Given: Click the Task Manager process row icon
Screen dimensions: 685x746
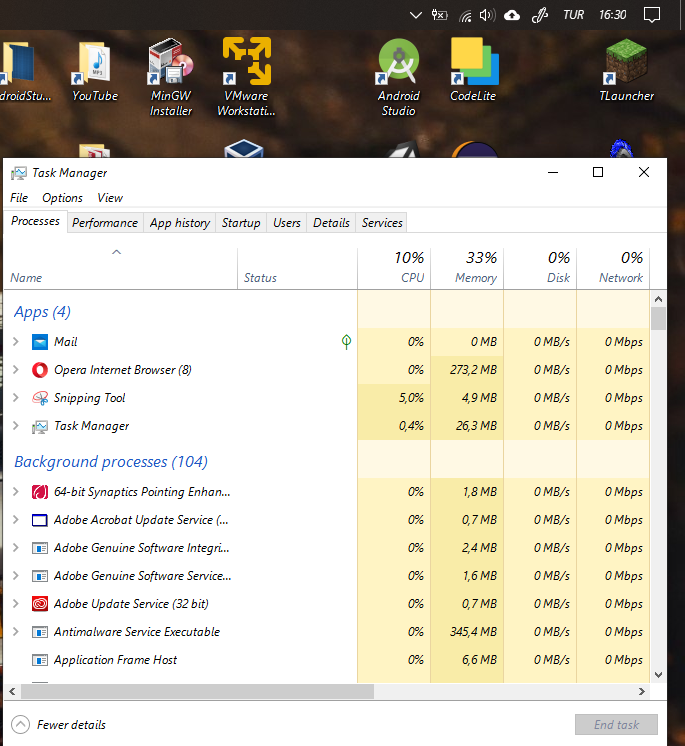Looking at the screenshot, I should point(40,426).
